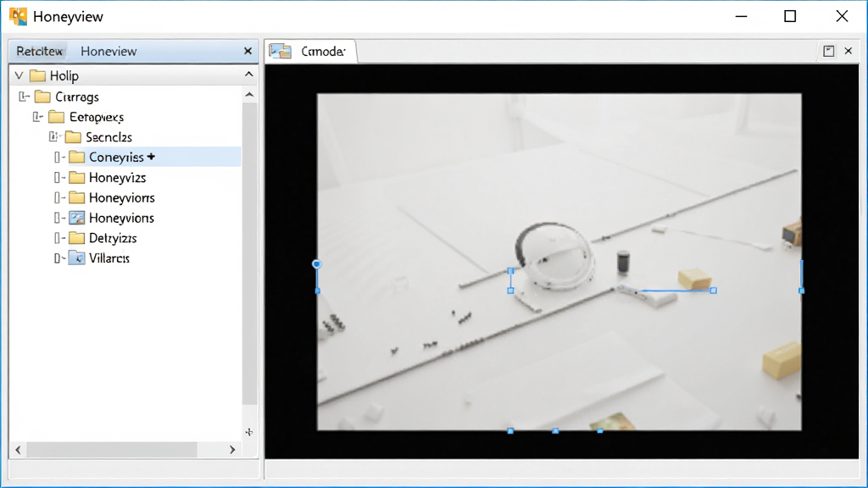Click the horizontal scrollbar right arrow
The width and height of the screenshot is (868, 488).
(x=232, y=450)
